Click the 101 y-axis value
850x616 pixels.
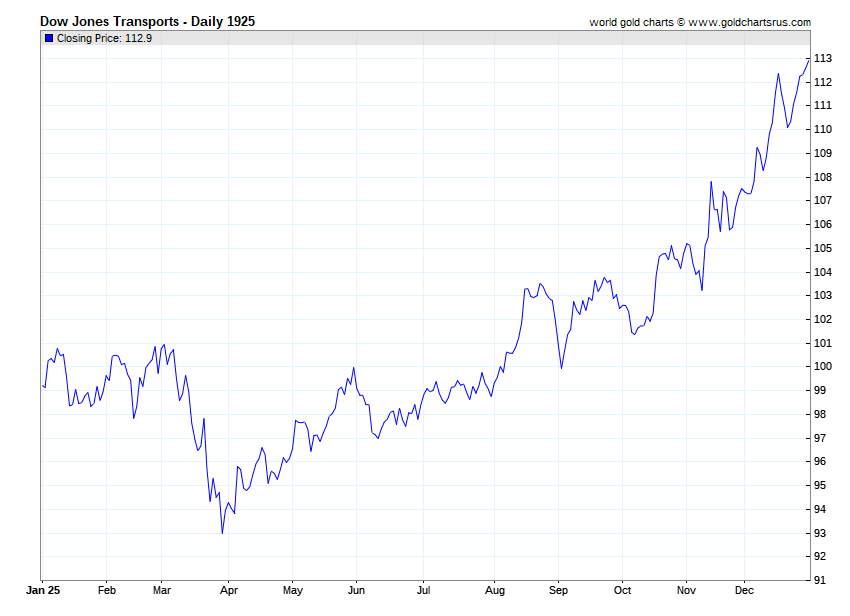click(823, 343)
